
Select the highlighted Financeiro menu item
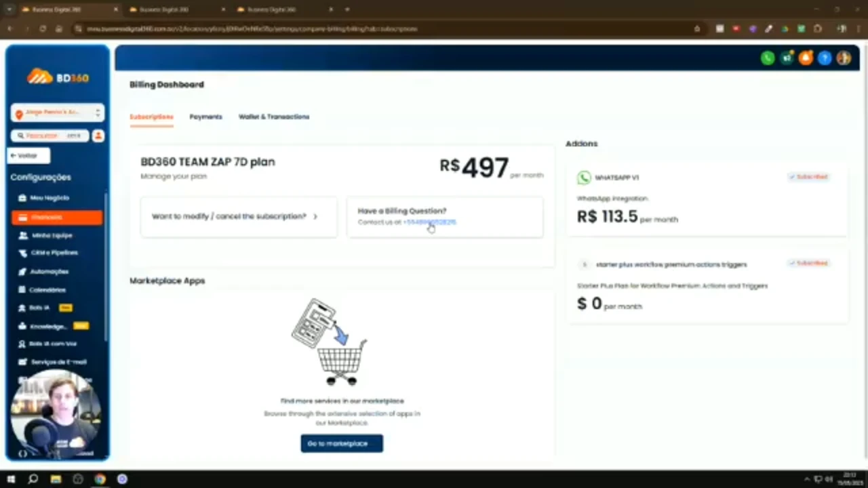click(57, 217)
